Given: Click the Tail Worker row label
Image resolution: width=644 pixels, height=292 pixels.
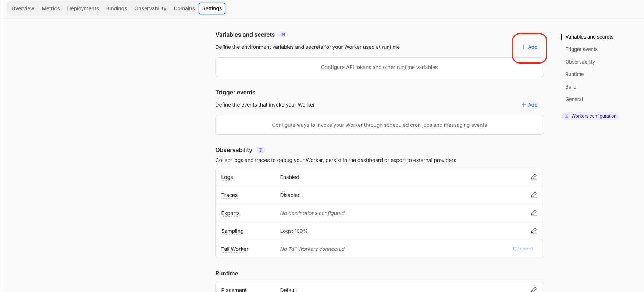Looking at the screenshot, I should 235,249.
